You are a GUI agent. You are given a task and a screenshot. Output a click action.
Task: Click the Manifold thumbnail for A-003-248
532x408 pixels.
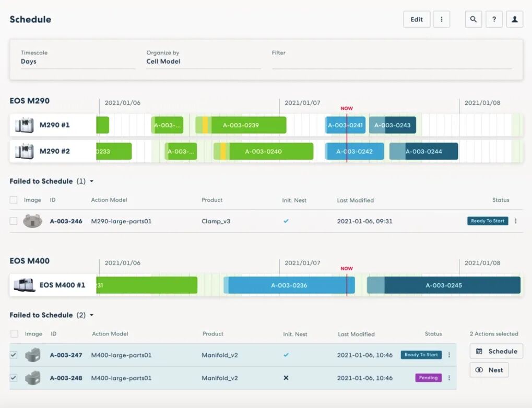click(x=33, y=377)
